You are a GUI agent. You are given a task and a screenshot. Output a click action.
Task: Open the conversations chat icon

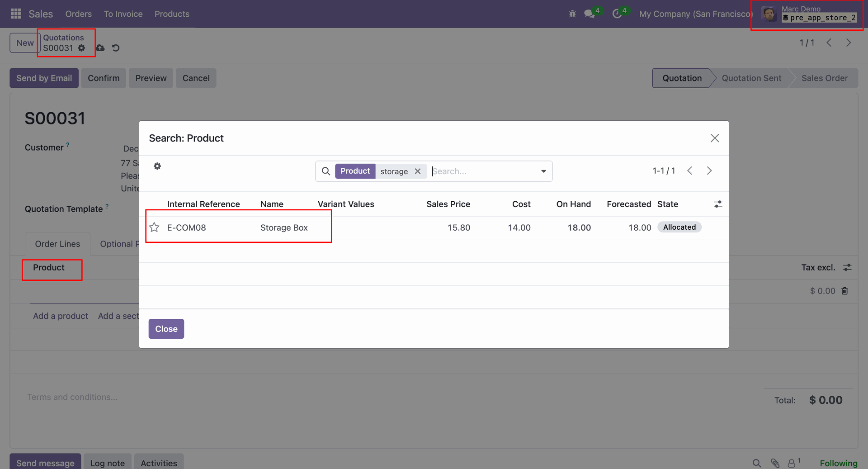click(x=589, y=14)
